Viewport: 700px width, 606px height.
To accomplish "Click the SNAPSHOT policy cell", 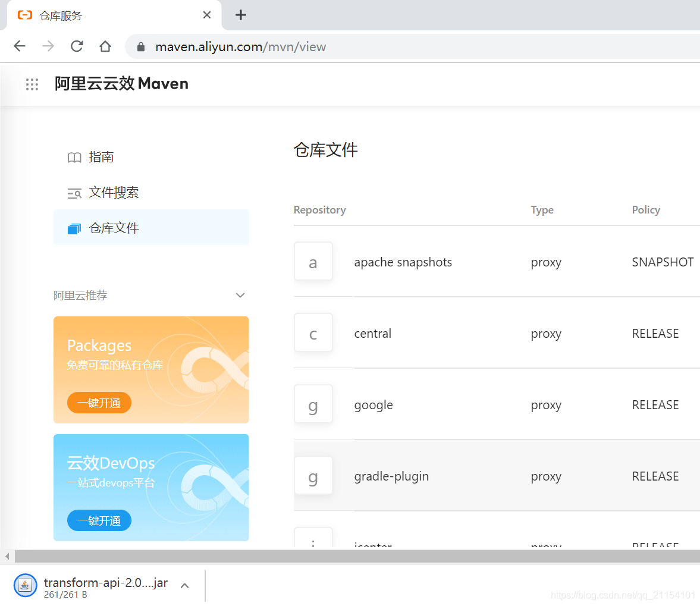I will point(663,262).
